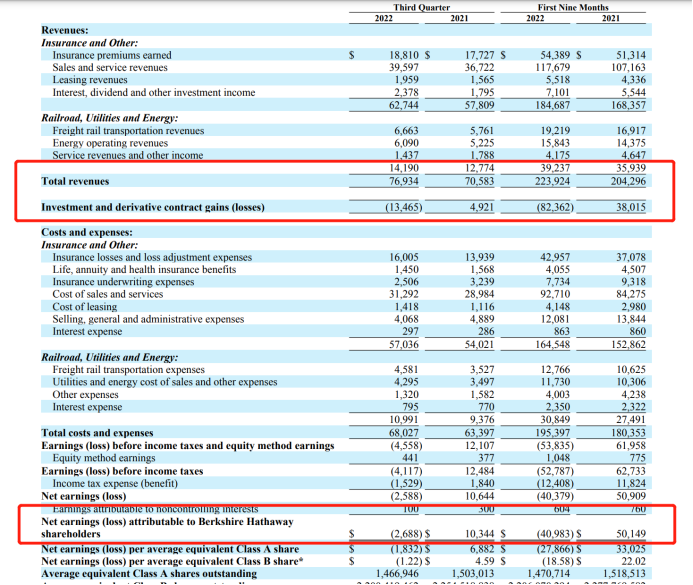
Task: Click the Income tax expense (benefit) label
Action: pyautogui.click(x=116, y=482)
